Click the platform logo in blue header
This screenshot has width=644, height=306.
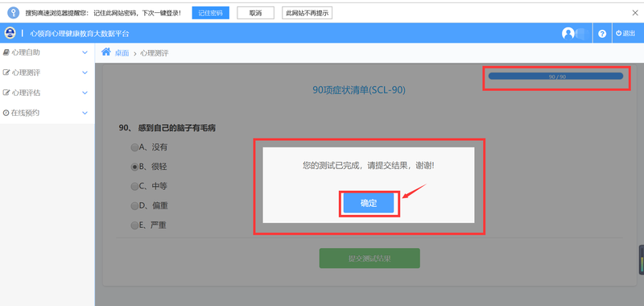tap(10, 33)
